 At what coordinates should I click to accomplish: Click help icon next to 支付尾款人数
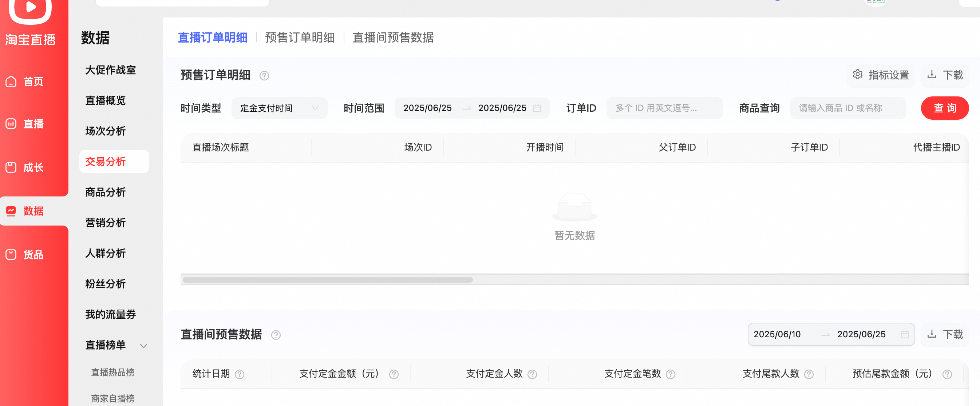tap(809, 374)
